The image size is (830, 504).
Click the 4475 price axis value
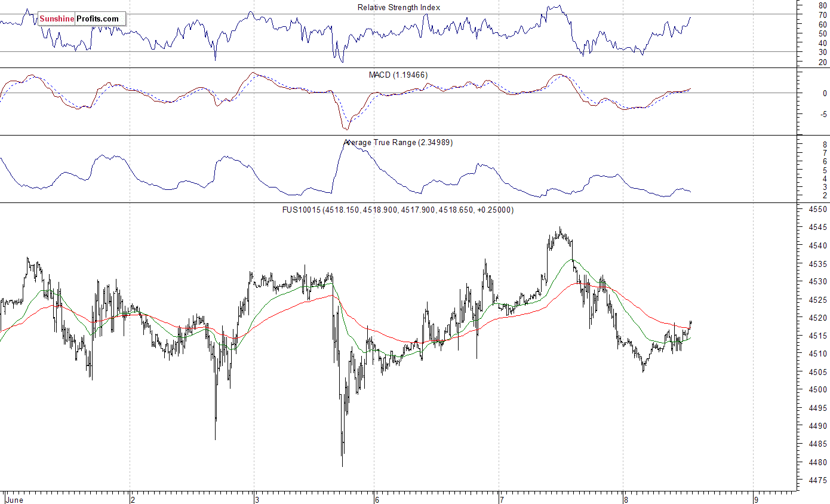[x=818, y=480]
